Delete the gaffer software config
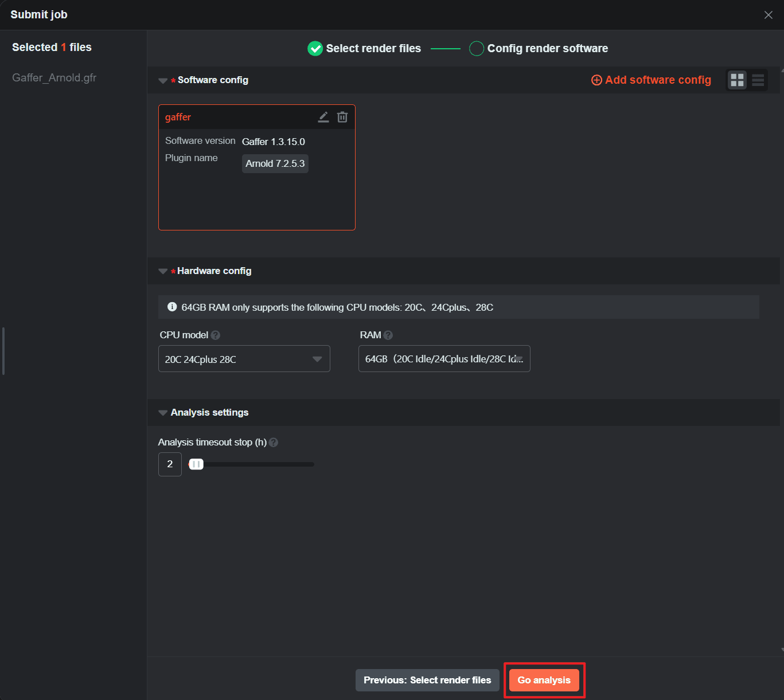Viewport: 784px width, 700px height. click(342, 117)
